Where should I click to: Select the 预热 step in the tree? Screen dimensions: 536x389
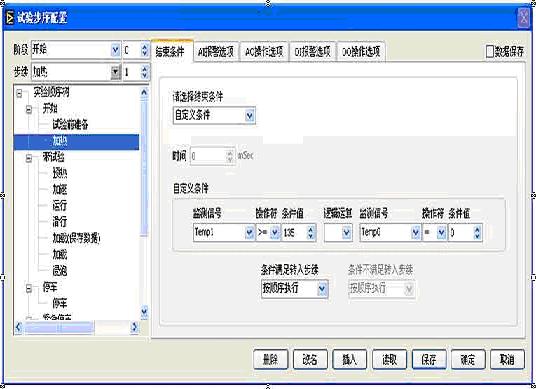(59, 174)
